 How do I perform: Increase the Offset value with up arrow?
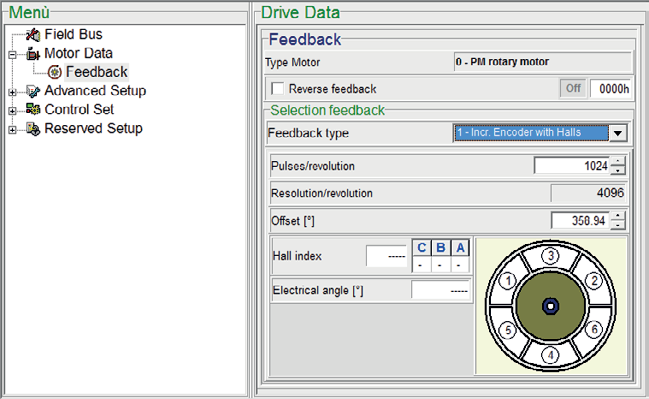(x=618, y=216)
